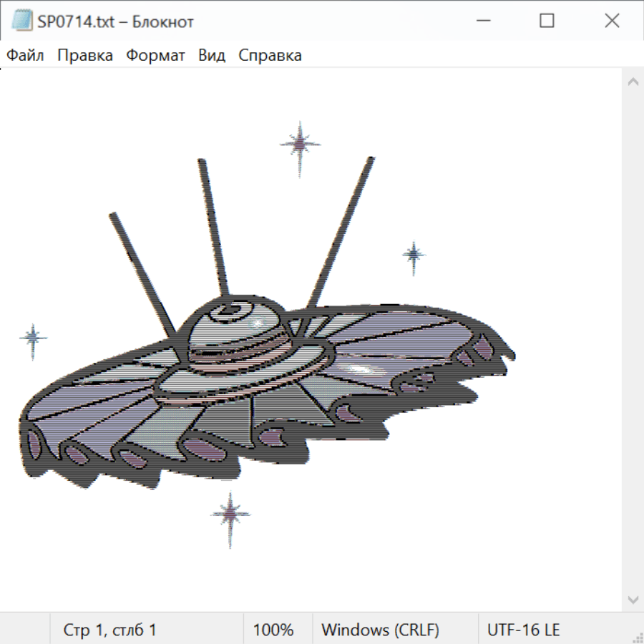Open the Вид menu
This screenshot has height=644, width=644.
coord(212,56)
